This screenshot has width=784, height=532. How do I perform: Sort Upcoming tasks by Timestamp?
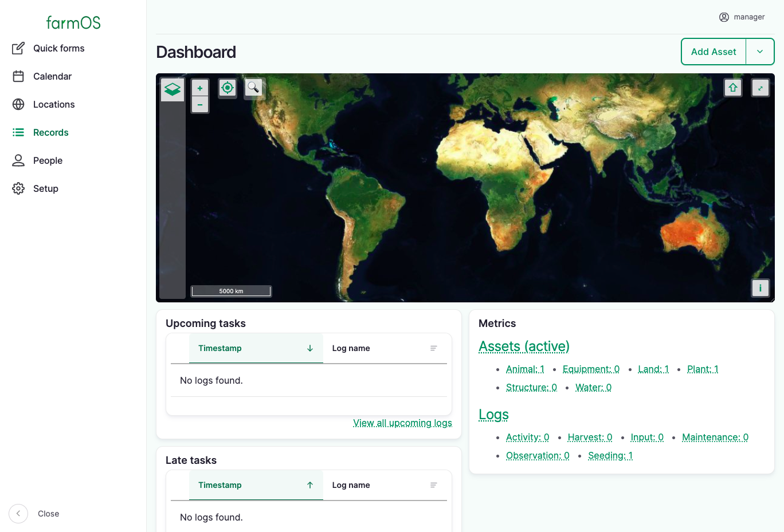pos(256,348)
